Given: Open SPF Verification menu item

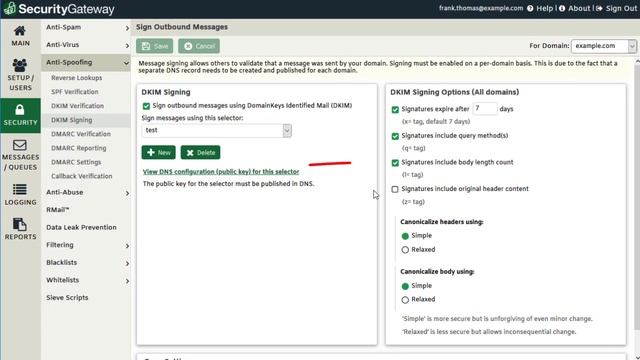Looking at the screenshot, I should coord(75,92).
